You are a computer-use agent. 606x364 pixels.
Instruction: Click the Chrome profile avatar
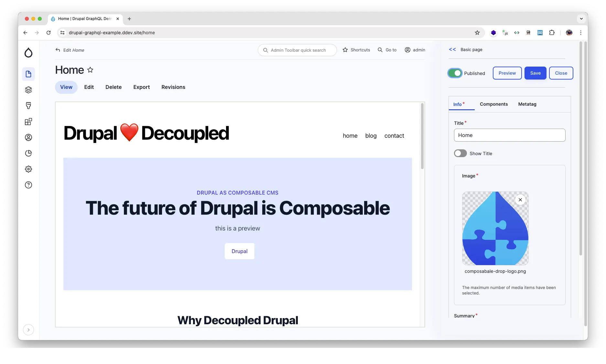pyautogui.click(x=569, y=33)
